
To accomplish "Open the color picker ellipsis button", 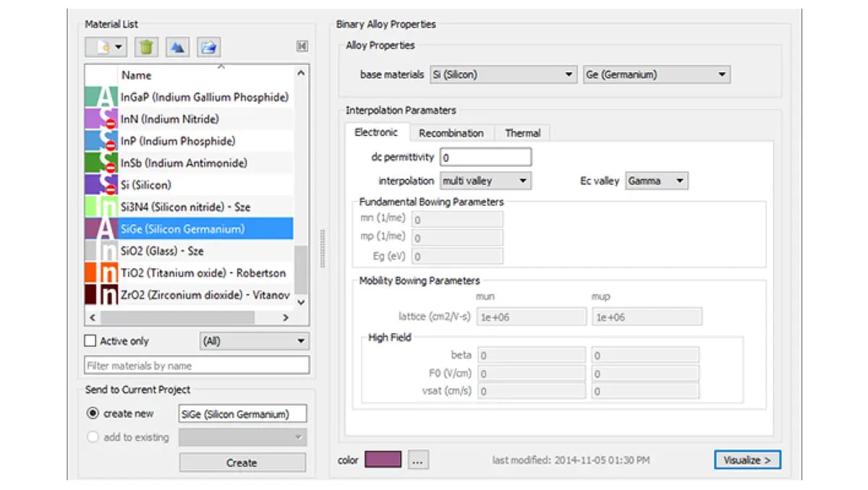I will pos(419,460).
